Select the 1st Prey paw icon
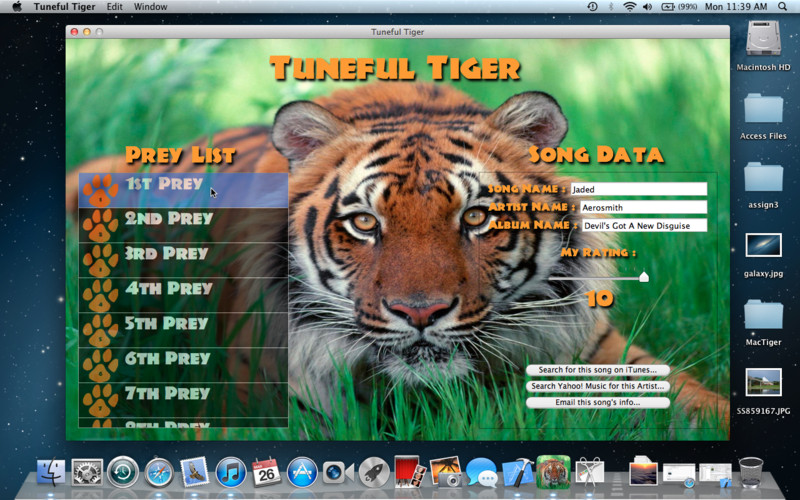This screenshot has width=800, height=500. coord(100,190)
